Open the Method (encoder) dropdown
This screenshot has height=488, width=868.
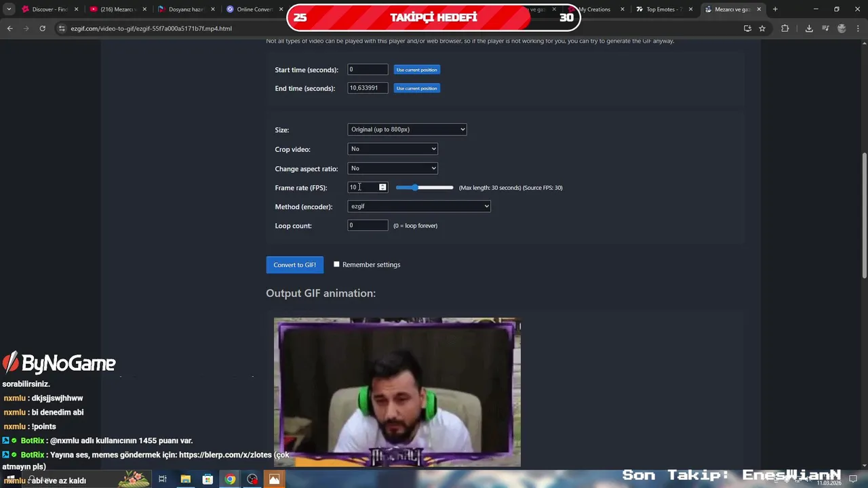pyautogui.click(x=419, y=206)
